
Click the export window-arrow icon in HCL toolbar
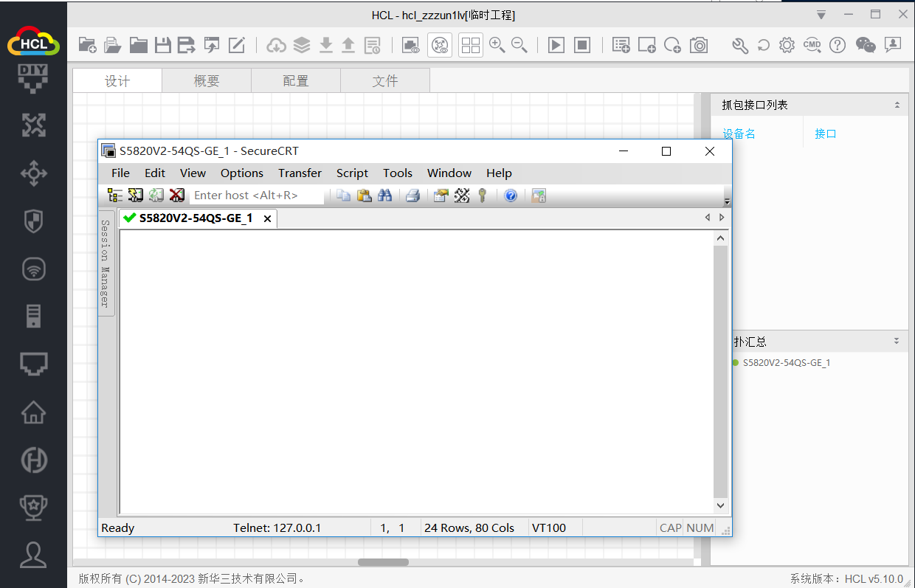[212, 45]
